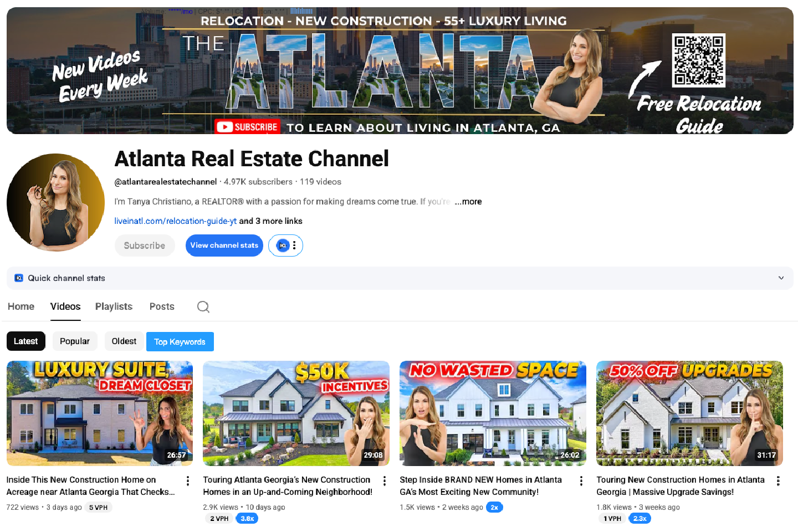Open the vidIQ options menu beside View channel stats

pos(294,245)
